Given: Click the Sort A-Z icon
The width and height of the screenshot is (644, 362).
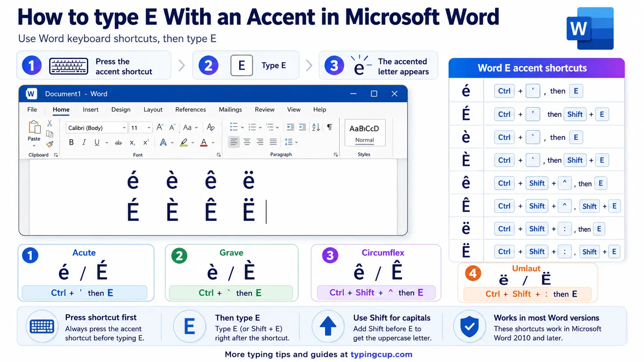Looking at the screenshot, I should click(316, 127).
